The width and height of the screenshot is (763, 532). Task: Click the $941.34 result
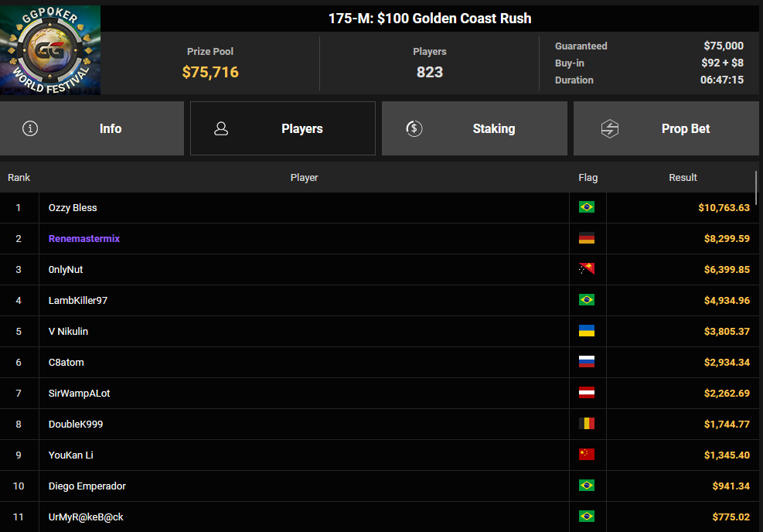731,486
